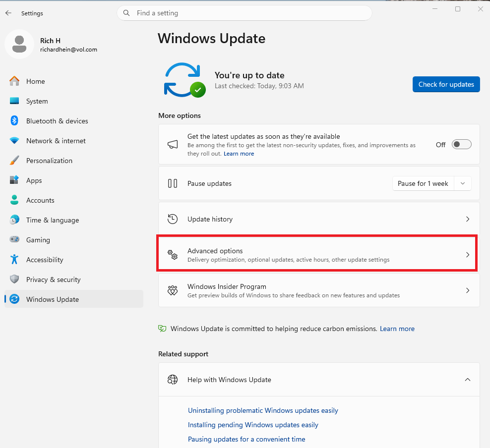Click the Windows Update sidebar sync icon

[x=14, y=299]
